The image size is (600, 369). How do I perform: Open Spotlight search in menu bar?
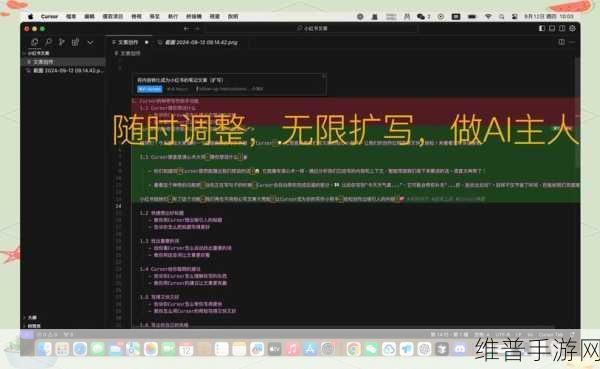point(501,16)
